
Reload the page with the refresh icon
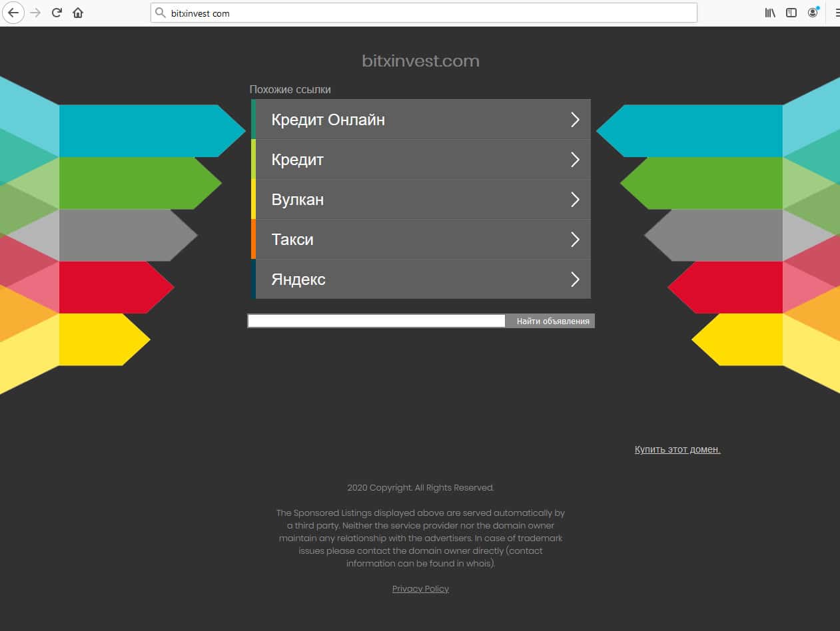point(57,13)
